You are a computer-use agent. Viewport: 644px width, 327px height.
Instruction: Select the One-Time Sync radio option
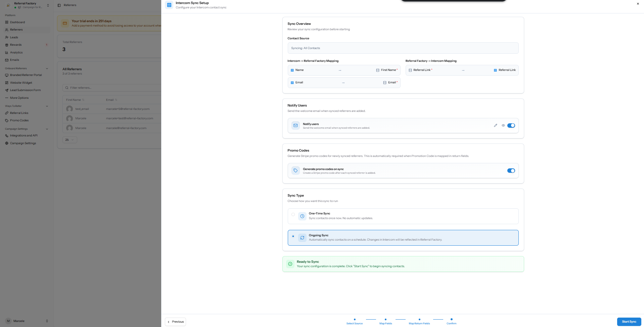pos(293,214)
